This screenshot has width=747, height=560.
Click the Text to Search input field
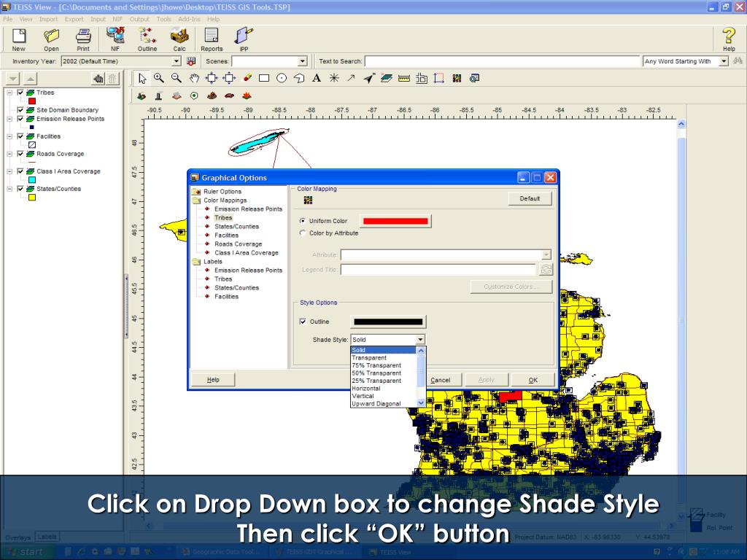(x=502, y=61)
